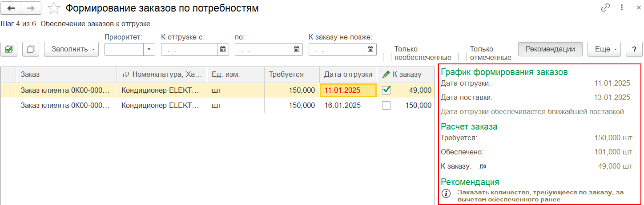Open calendar for 'К отгрузке с' date
The width and height of the screenshot is (644, 205).
223,49
